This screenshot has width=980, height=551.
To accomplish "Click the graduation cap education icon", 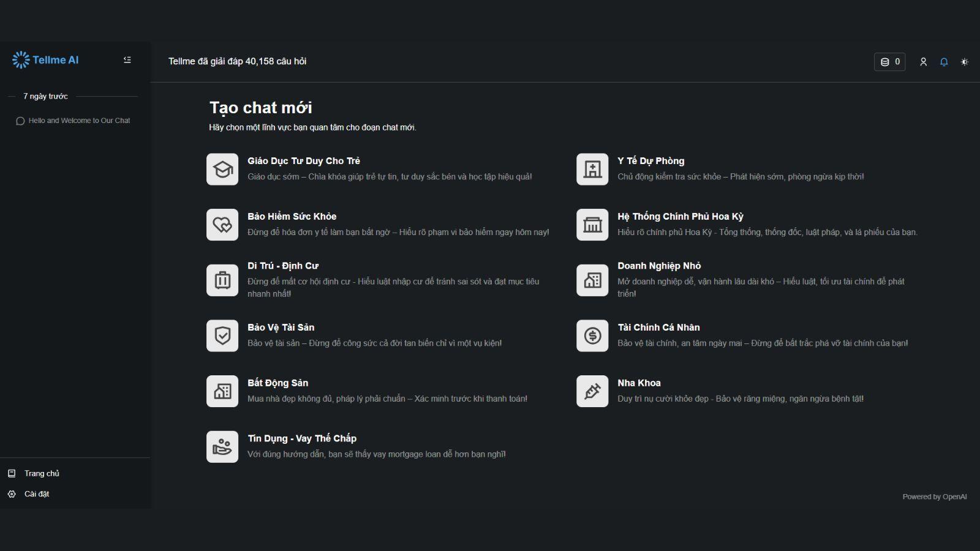I will tap(222, 169).
